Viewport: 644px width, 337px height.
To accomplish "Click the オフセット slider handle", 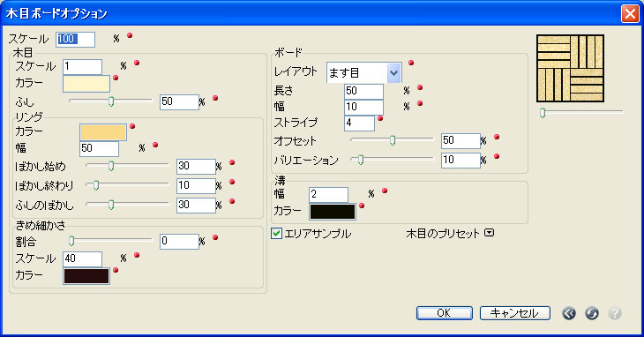I will [393, 140].
